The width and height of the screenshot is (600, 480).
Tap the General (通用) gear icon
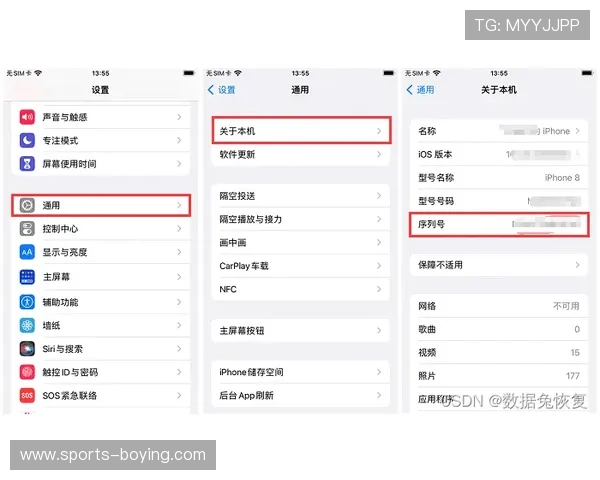pyautogui.click(x=27, y=206)
